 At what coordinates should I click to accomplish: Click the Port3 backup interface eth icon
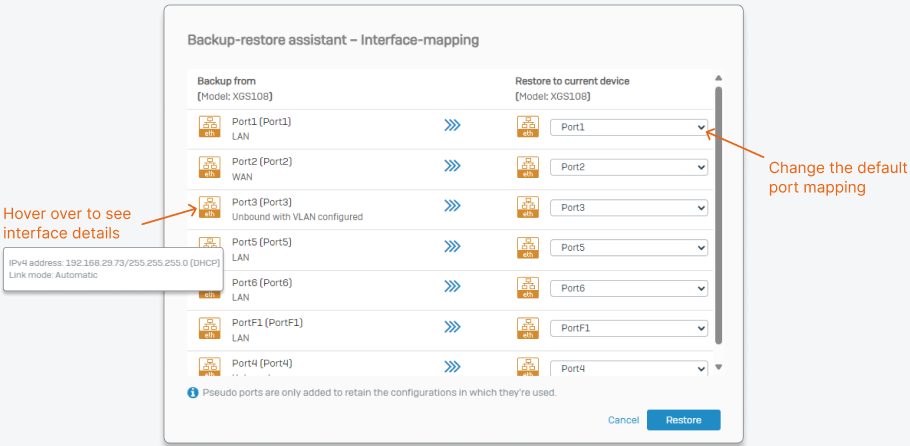point(210,207)
